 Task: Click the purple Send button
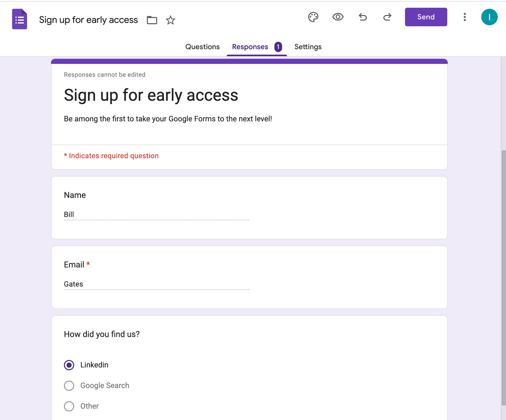[x=426, y=17]
